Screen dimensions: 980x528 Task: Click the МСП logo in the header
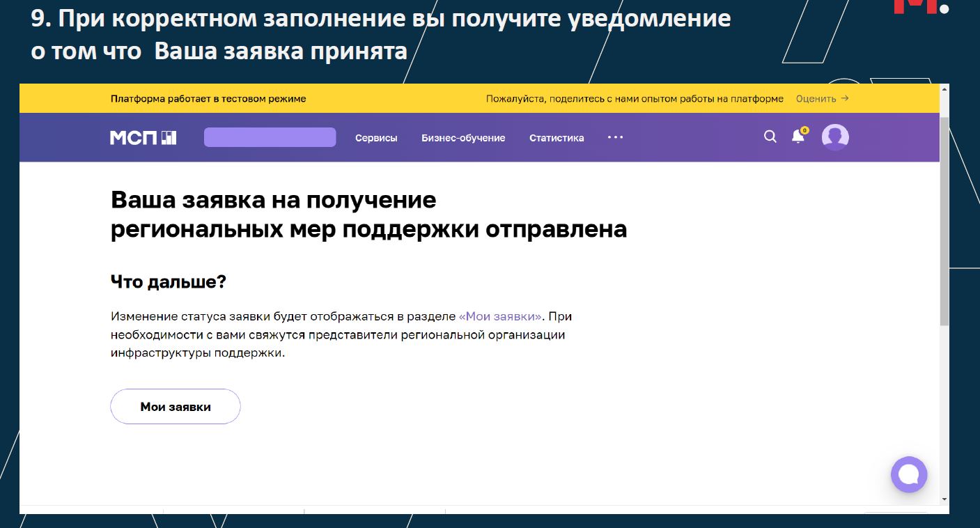[x=143, y=138]
